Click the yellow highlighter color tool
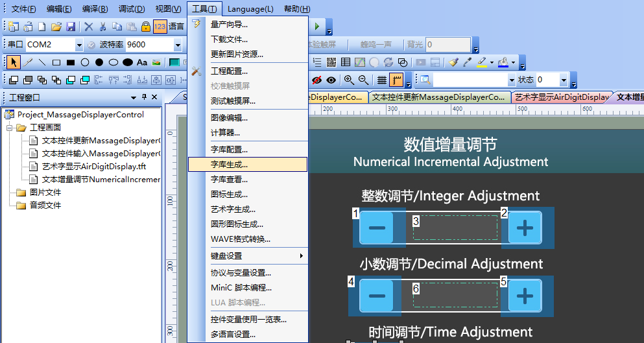This screenshot has width=644, height=343. pos(482,62)
